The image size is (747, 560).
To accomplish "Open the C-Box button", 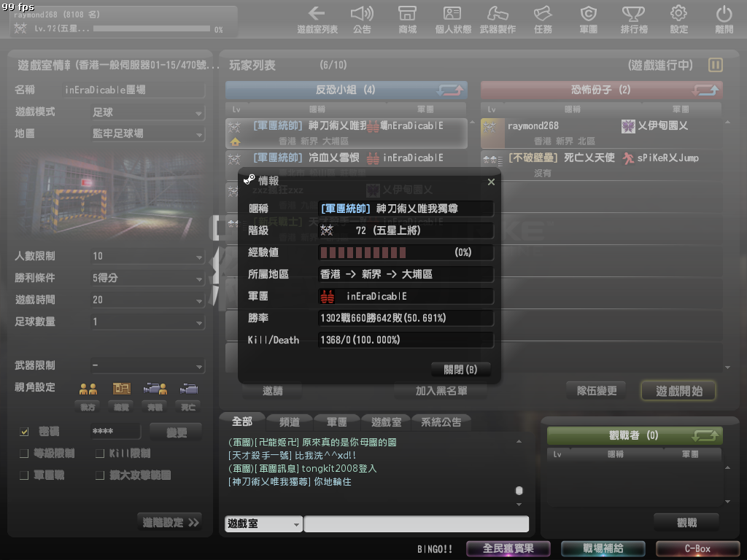I will point(698,548).
